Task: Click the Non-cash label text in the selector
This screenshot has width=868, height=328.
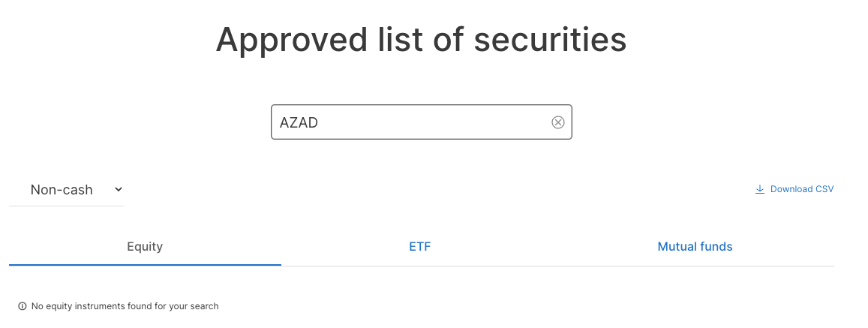Action: pos(62,189)
